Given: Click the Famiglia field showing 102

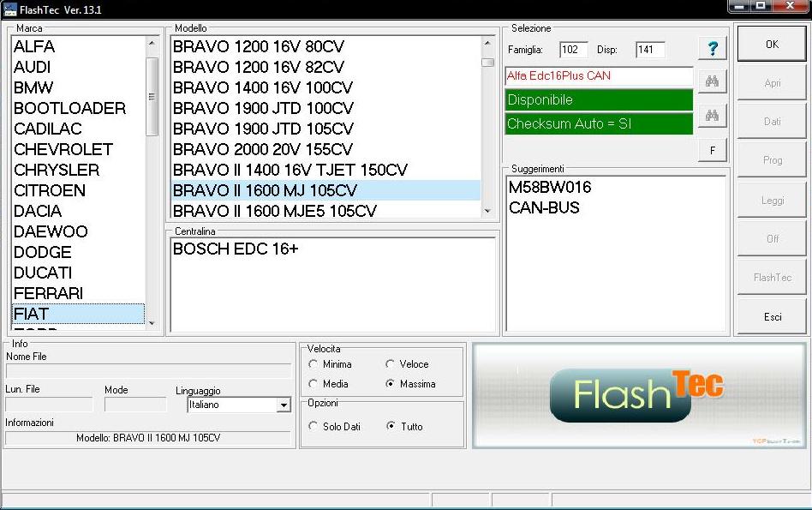Looking at the screenshot, I should coord(574,50).
